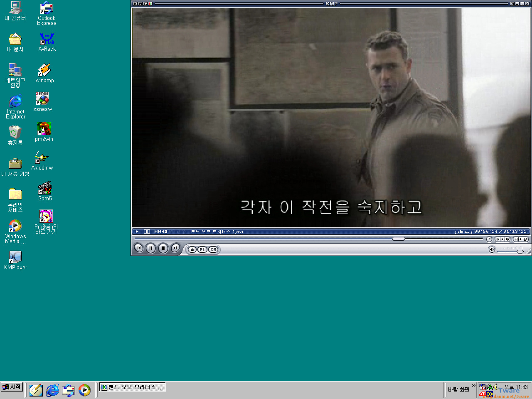532x399 pixels.
Task: Click the colored bars icon in KMP title bar
Action: pos(150,4)
